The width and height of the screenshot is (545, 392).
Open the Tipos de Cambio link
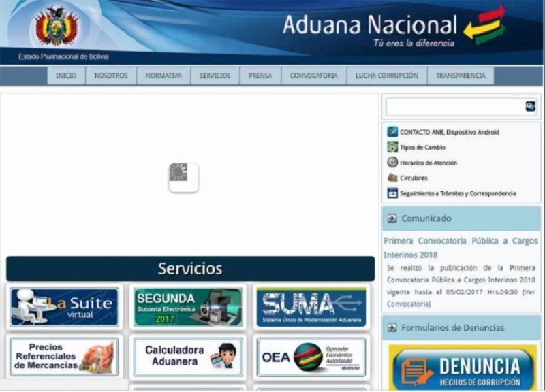(x=422, y=148)
